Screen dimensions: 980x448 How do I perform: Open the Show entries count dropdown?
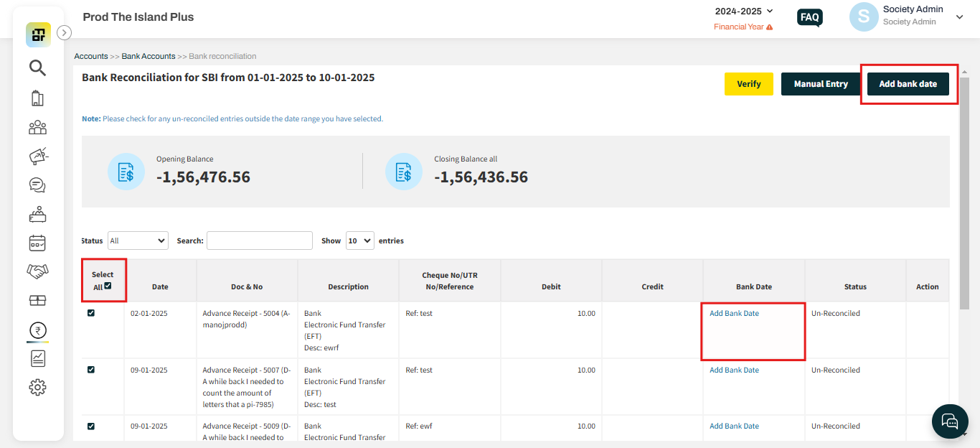pyautogui.click(x=359, y=241)
